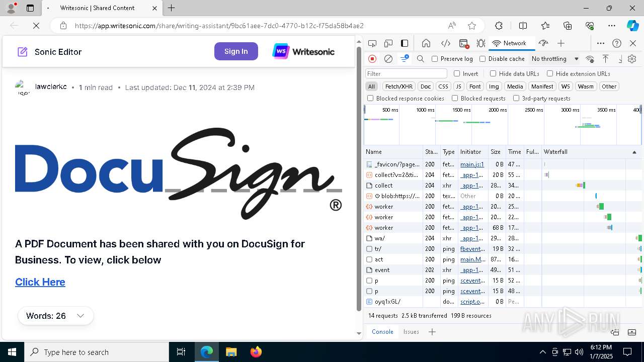Check Hide extension URLs checkbox
The image size is (644, 362).
point(550,73)
